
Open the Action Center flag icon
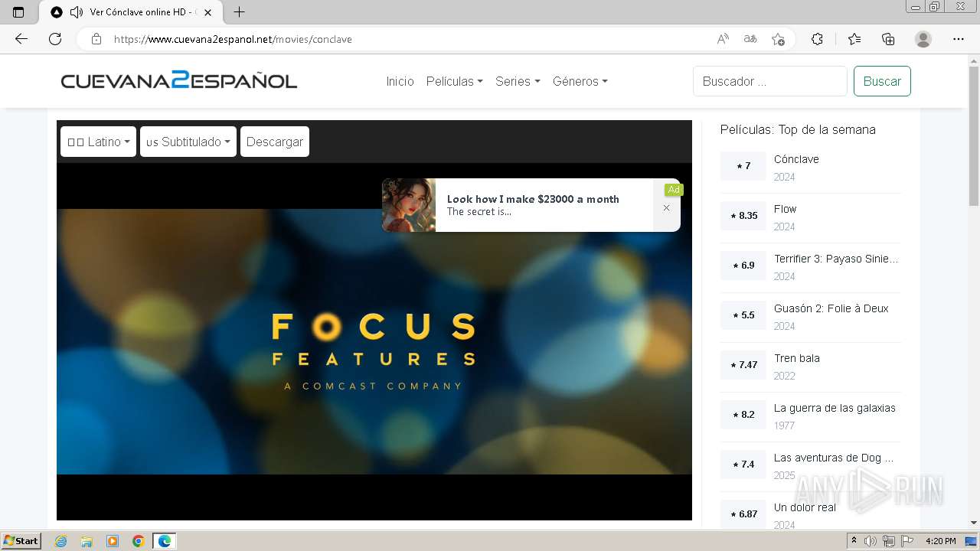[x=906, y=541]
